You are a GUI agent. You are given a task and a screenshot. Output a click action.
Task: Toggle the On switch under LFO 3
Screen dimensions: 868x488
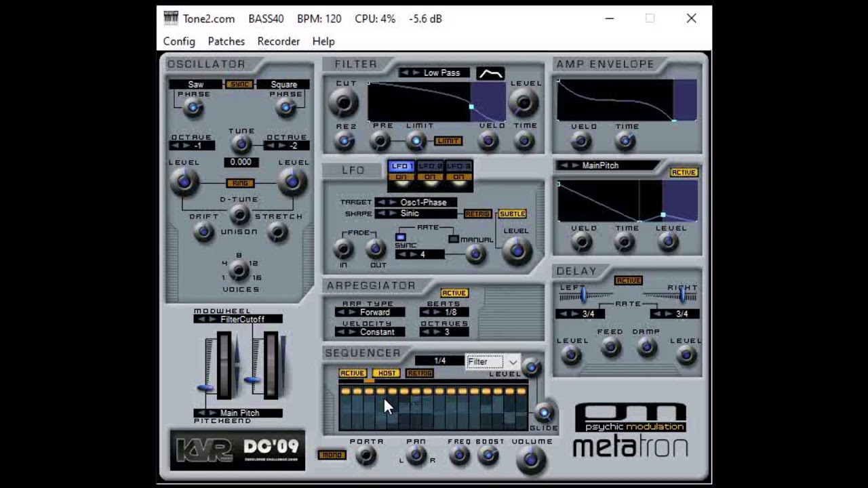(459, 178)
